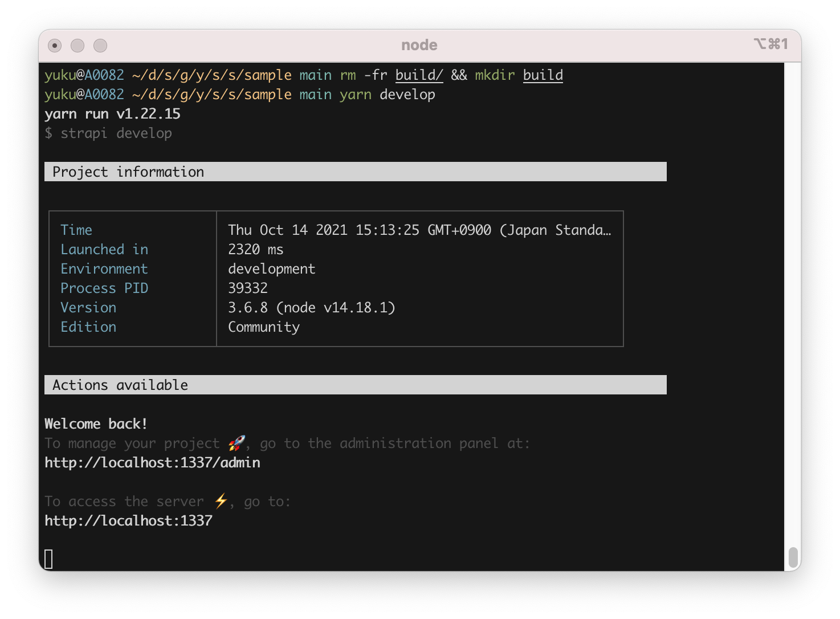Click the 'Actions available' header
The width and height of the screenshot is (840, 619).
click(x=356, y=385)
